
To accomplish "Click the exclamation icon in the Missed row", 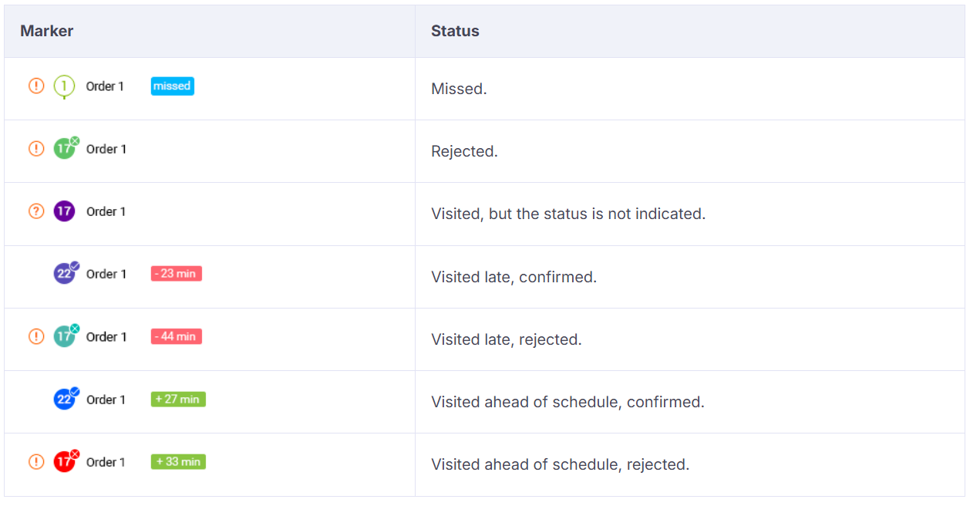I will (36, 86).
